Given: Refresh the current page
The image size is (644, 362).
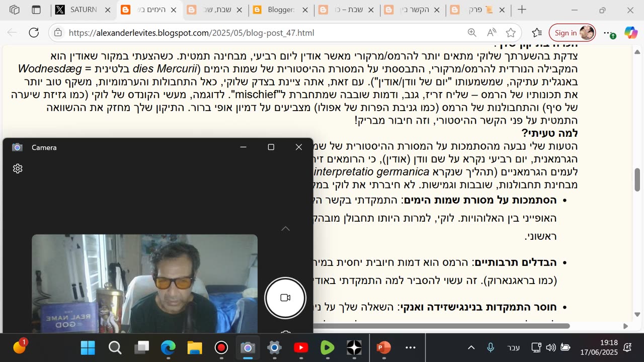Looking at the screenshot, I should [x=34, y=33].
